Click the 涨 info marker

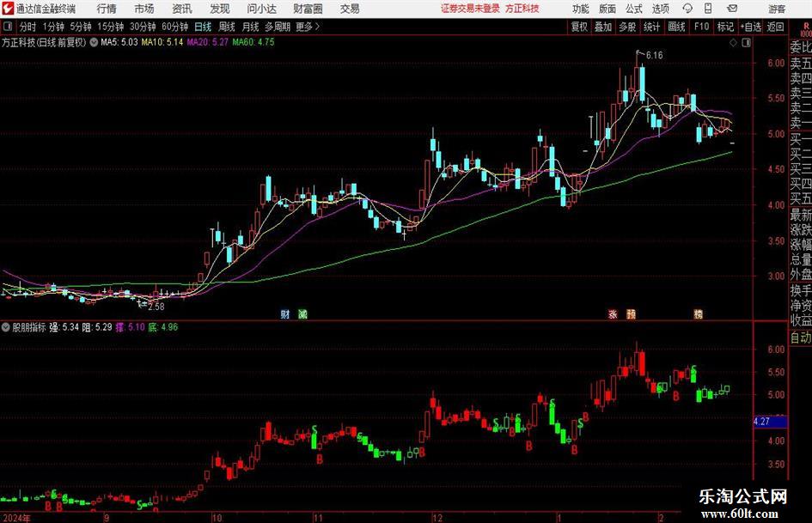[x=613, y=313]
